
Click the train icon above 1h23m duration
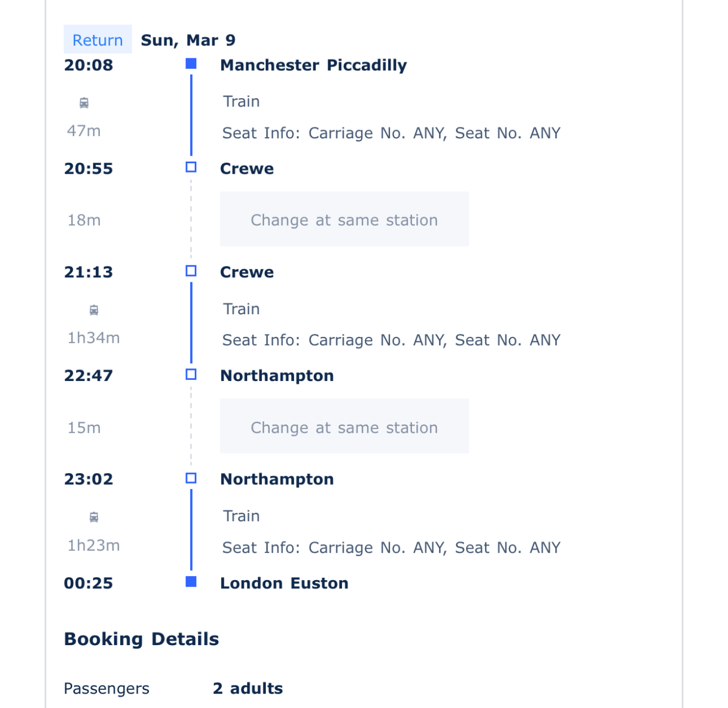(x=94, y=517)
